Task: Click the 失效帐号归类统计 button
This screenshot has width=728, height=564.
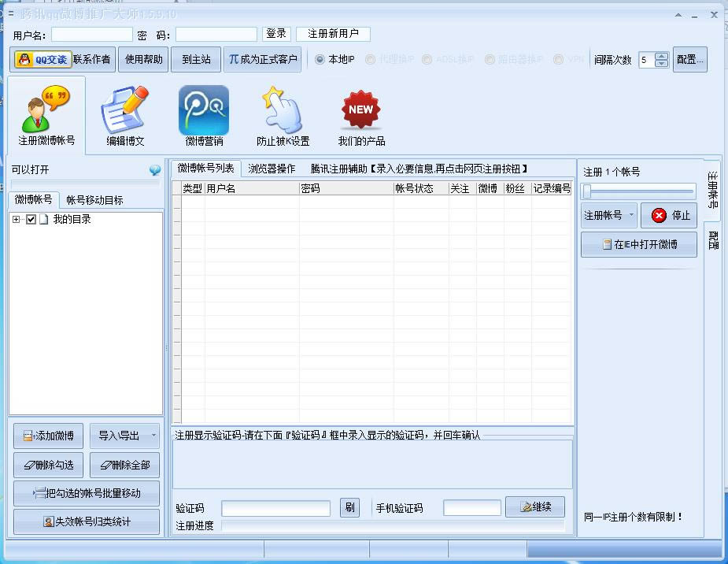Action: pyautogui.click(x=87, y=521)
